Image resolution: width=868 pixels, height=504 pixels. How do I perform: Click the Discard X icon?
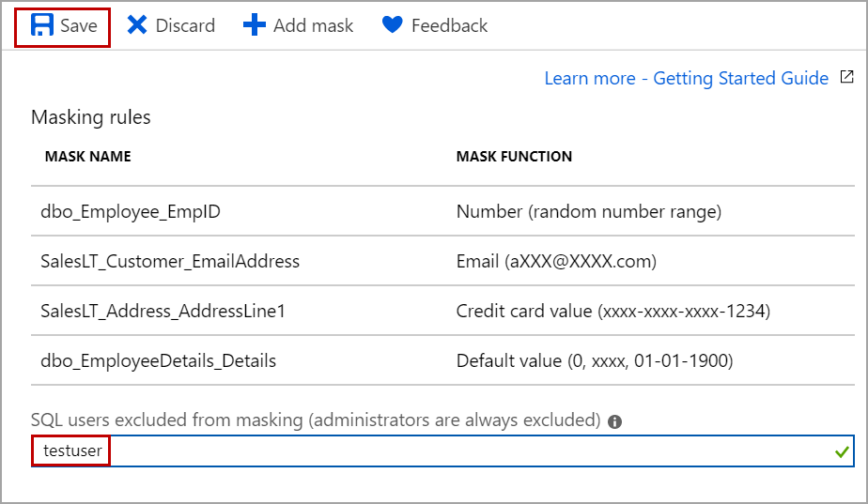pyautogui.click(x=137, y=25)
